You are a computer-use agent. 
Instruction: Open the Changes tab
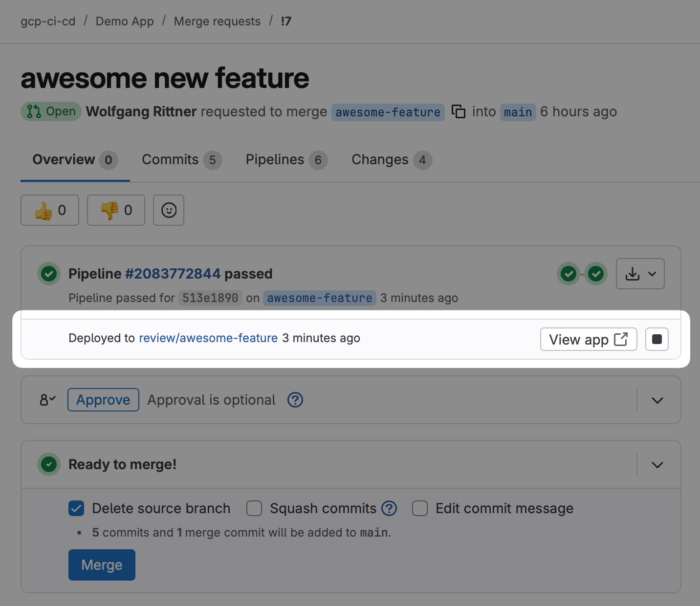(391, 160)
